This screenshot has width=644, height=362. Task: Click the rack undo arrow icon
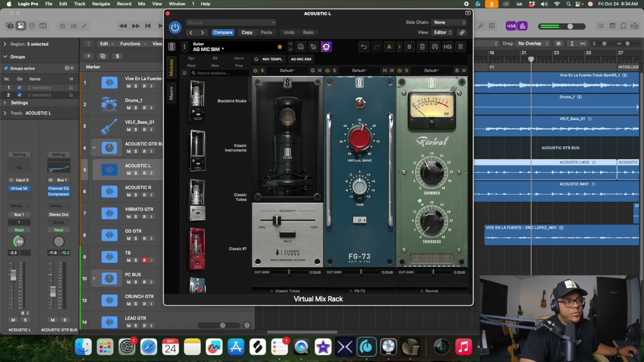point(364,47)
